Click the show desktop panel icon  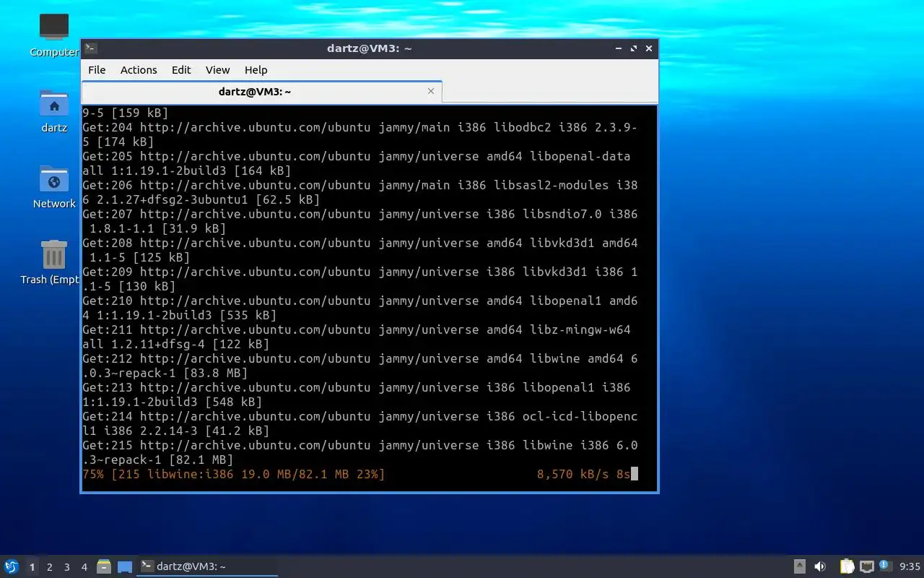click(x=125, y=567)
